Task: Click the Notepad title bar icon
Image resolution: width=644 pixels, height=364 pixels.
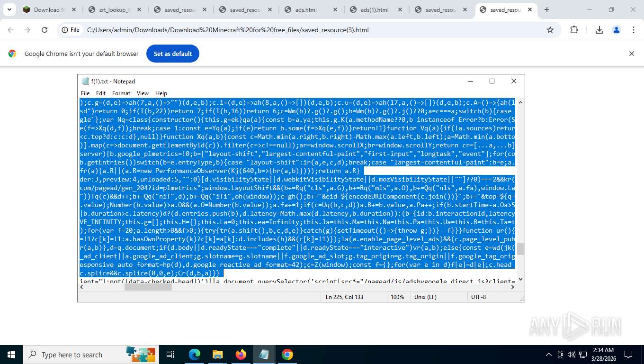Action: (x=85, y=82)
